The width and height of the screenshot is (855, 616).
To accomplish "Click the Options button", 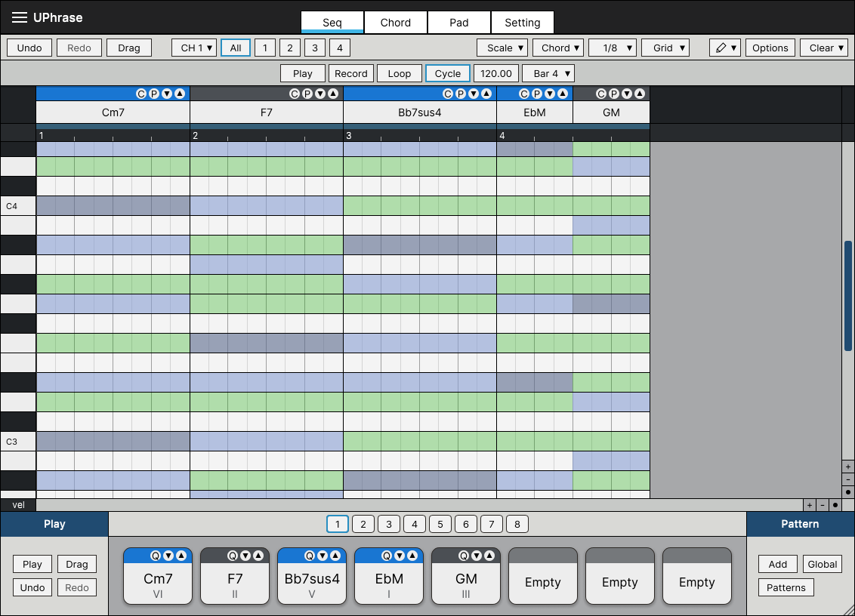I will 770,48.
